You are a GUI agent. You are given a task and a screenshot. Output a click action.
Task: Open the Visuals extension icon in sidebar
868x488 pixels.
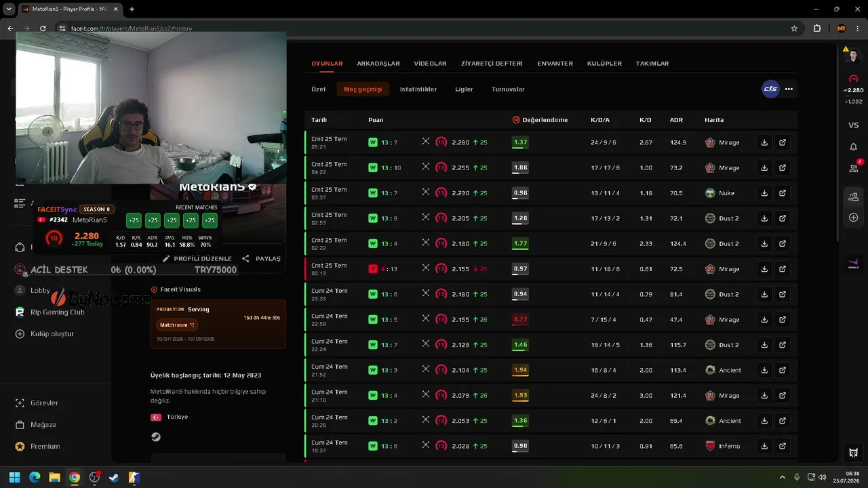[853, 263]
